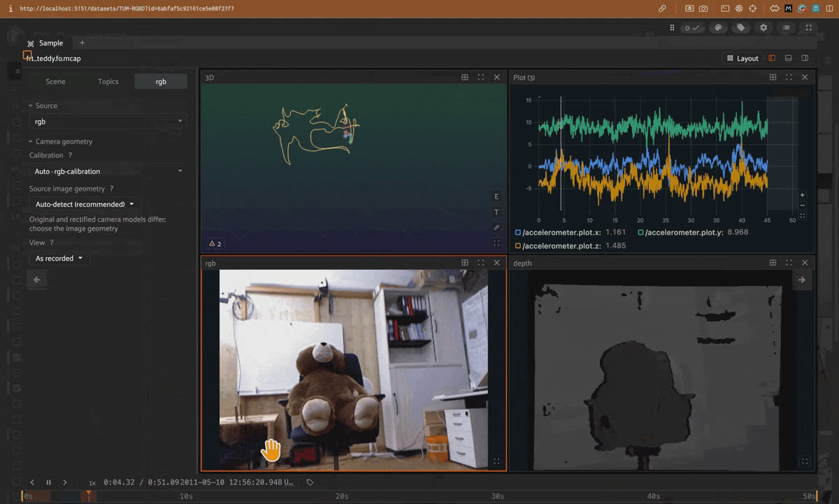The image size is (839, 504).
Task: Click the tag icon in the top toolbar
Action: pos(740,28)
